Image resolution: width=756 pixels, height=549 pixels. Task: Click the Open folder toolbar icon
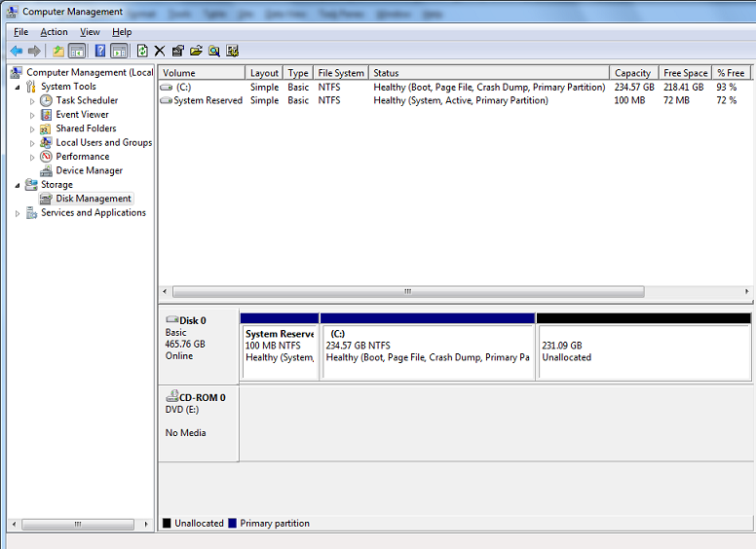196,51
